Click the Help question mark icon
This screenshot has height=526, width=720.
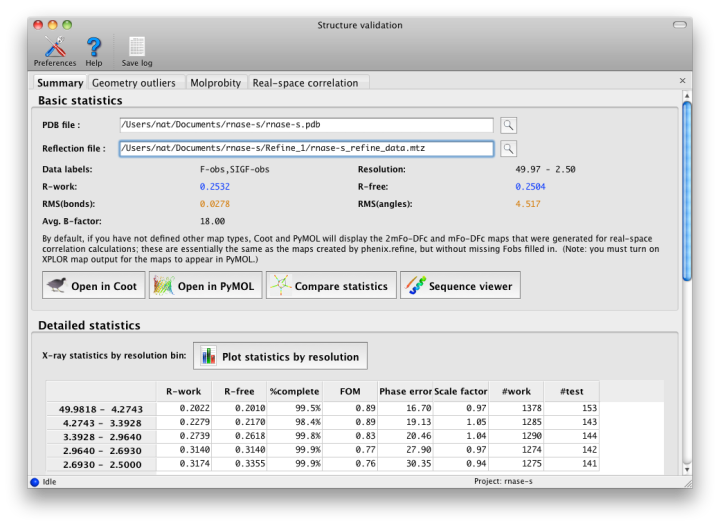94,46
